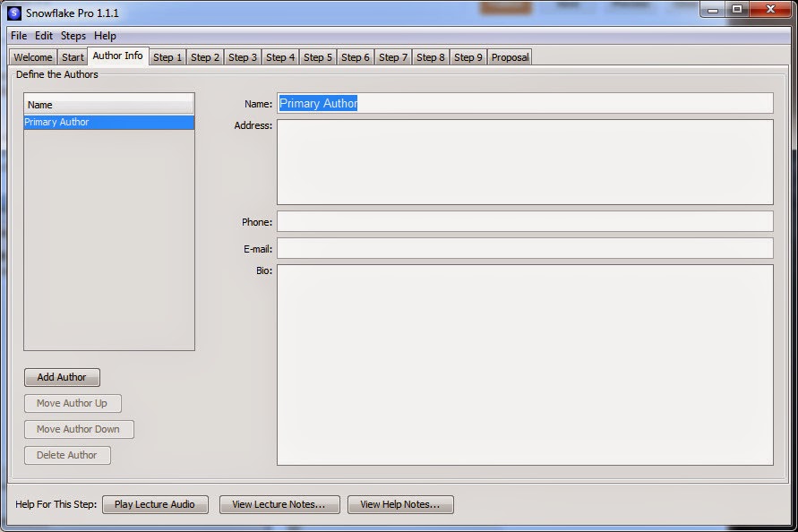Go to the Step 2 tab

pyautogui.click(x=205, y=57)
